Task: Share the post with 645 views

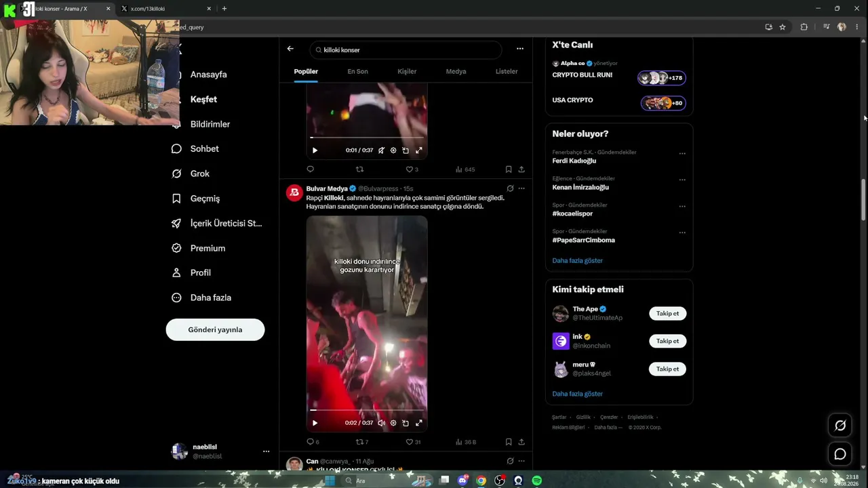Action: [x=521, y=169]
